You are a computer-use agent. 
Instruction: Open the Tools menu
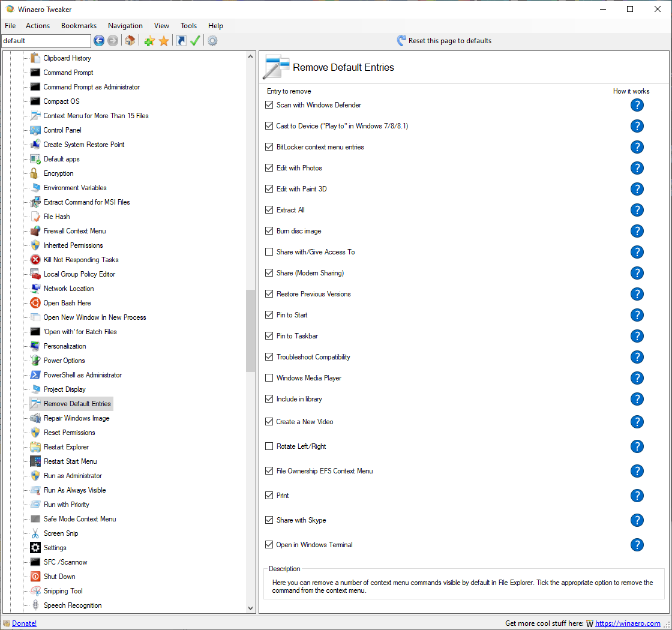tap(188, 26)
